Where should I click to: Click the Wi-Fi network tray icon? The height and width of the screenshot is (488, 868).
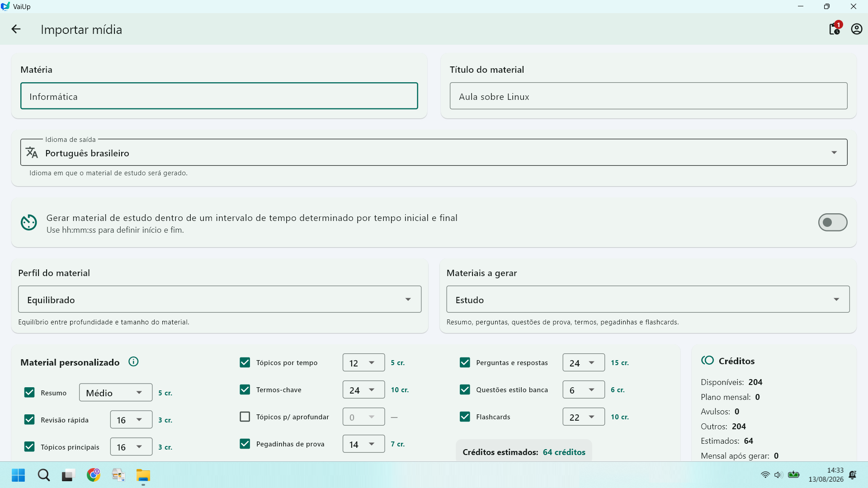[x=765, y=475]
